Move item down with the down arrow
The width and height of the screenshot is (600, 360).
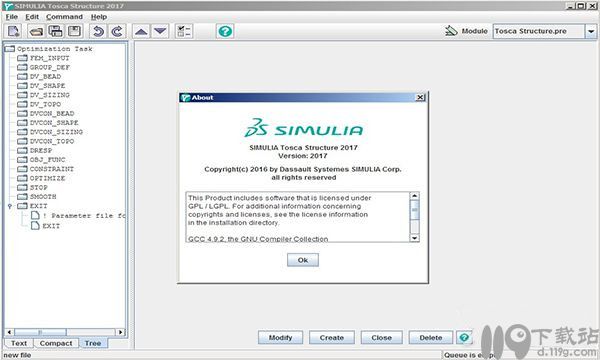tap(160, 31)
